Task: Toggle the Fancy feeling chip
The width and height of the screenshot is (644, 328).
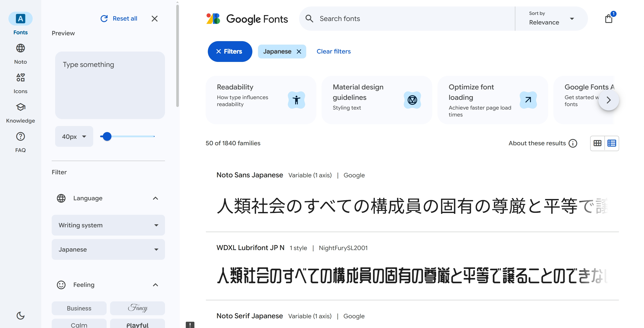Action: (138, 308)
